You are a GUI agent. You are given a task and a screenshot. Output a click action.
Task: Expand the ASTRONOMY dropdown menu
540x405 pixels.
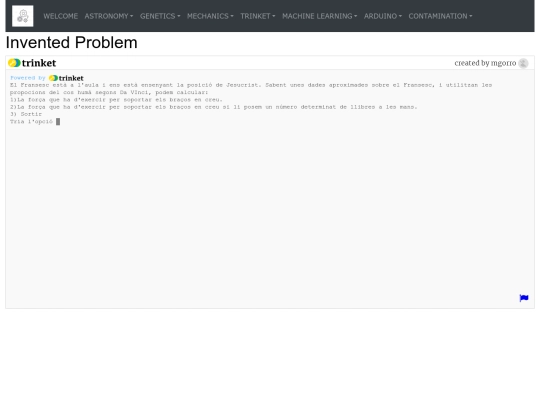point(109,16)
